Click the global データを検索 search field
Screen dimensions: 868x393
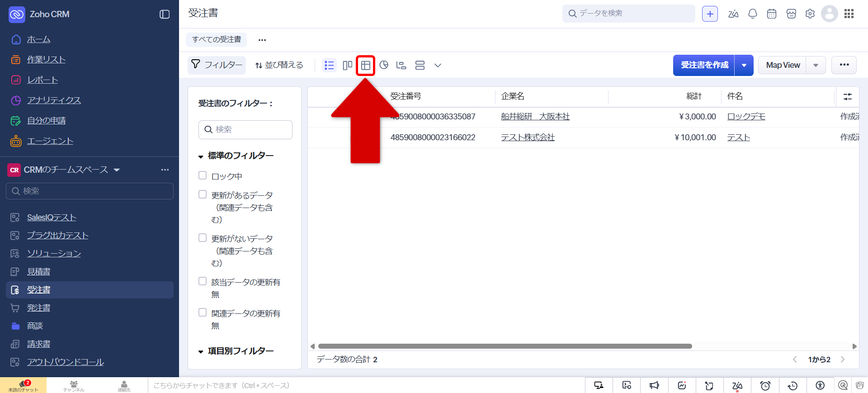629,14
